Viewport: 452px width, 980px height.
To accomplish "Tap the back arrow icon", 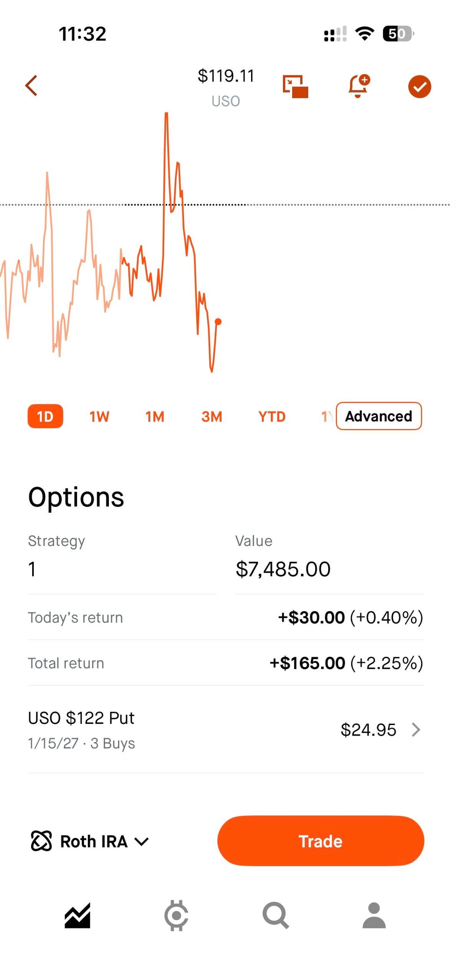I will 31,86.
